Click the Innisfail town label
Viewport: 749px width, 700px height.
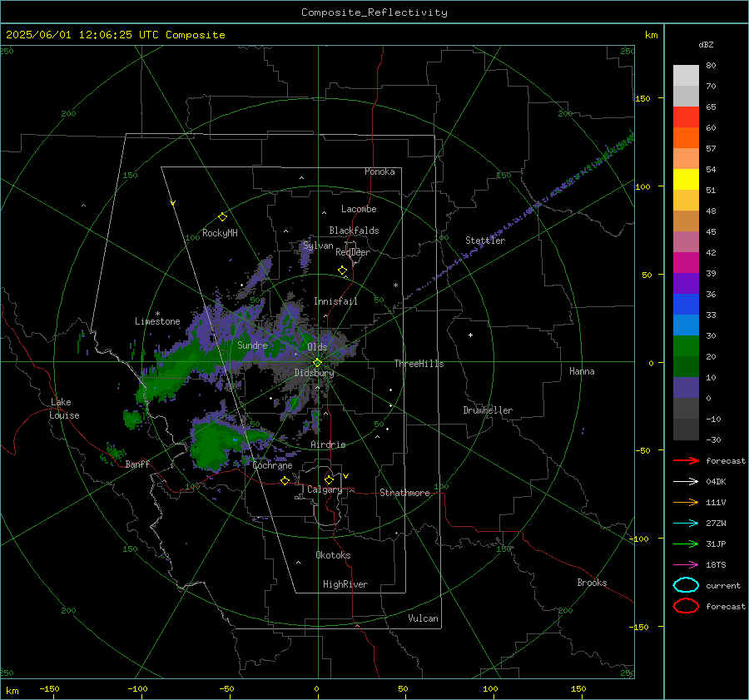[335, 301]
